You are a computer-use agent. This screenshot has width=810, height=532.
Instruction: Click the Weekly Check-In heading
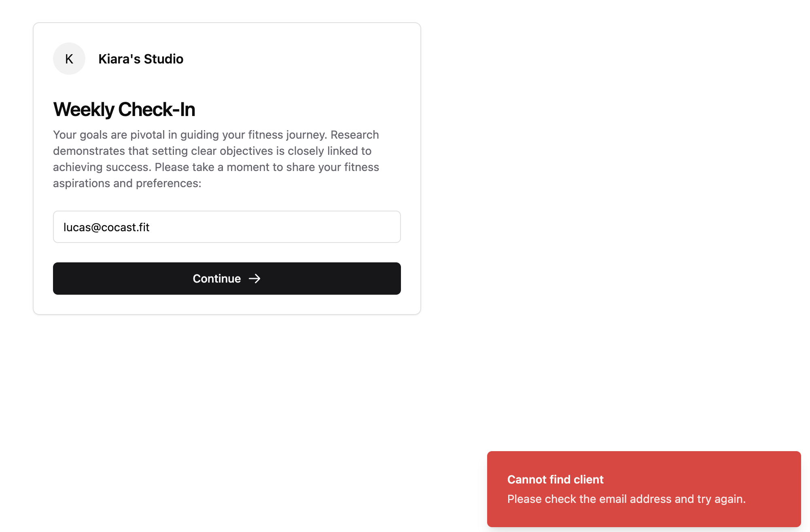pos(124,110)
